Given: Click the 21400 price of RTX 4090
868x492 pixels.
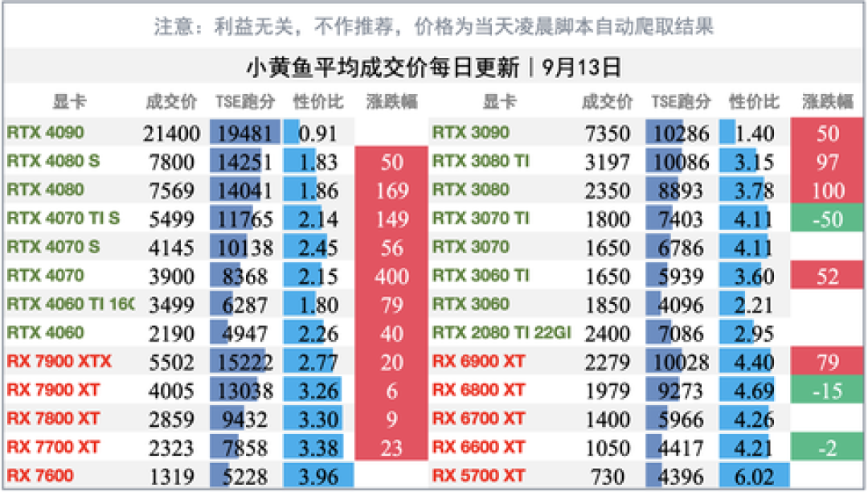Looking at the screenshot, I should pyautogui.click(x=171, y=133).
